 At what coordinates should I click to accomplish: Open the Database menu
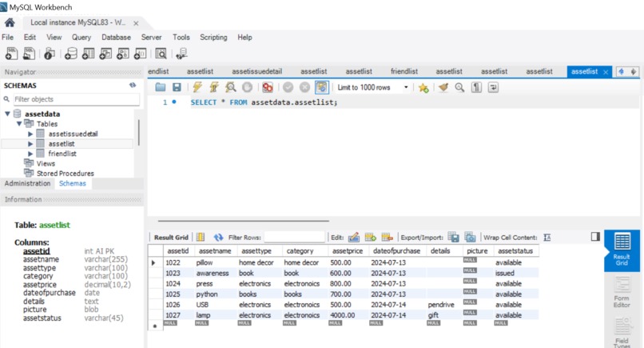(116, 37)
